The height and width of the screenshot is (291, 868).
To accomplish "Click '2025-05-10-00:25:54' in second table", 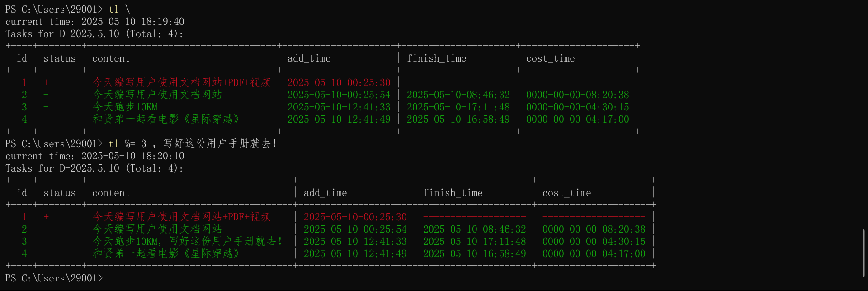I will pos(355,229).
